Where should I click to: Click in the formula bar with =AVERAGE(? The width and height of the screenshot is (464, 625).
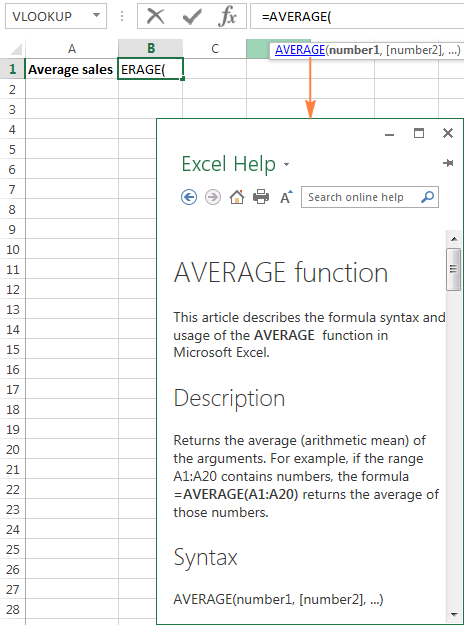coord(357,17)
